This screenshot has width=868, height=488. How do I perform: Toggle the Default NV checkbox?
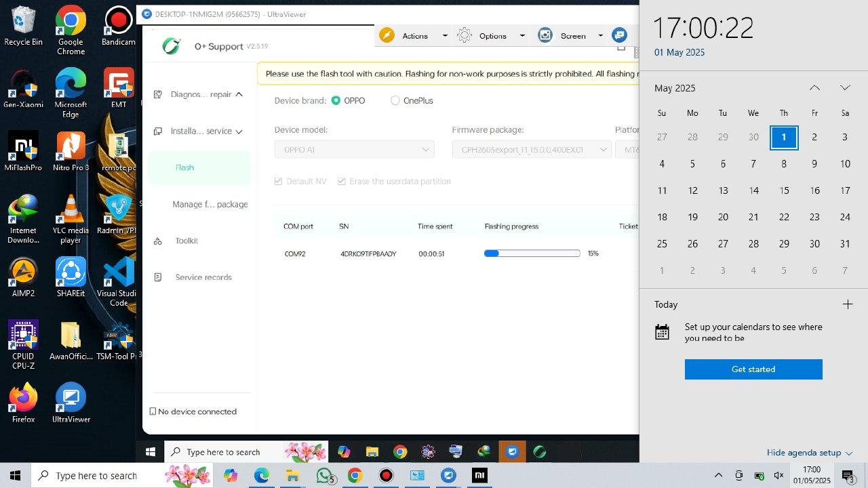278,182
